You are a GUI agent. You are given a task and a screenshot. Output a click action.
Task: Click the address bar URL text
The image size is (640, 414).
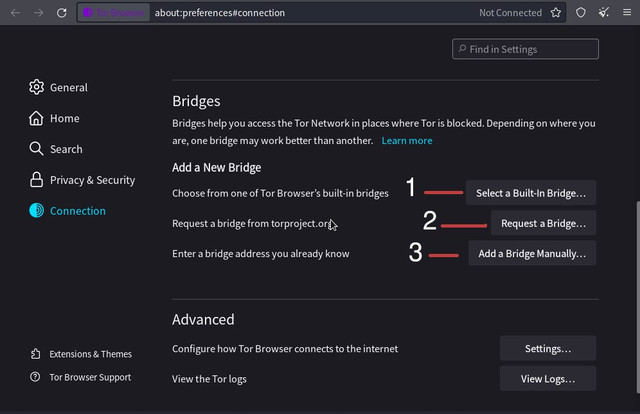[220, 13]
